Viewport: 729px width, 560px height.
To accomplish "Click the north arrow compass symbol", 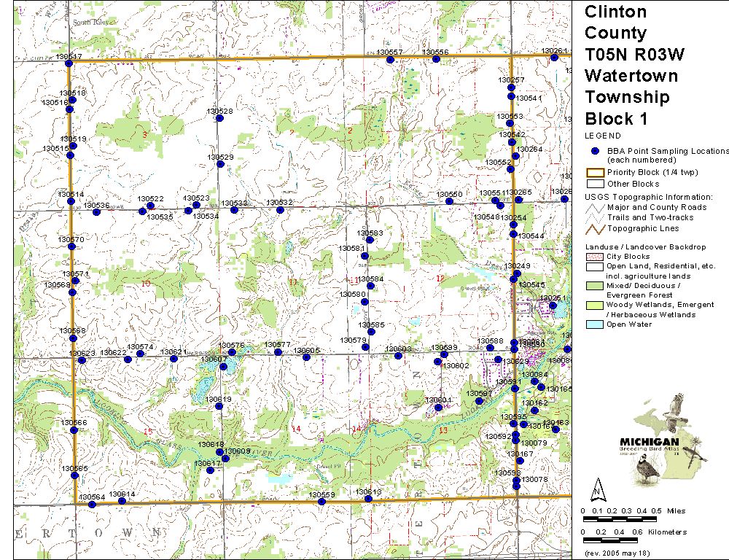I will [x=598, y=487].
